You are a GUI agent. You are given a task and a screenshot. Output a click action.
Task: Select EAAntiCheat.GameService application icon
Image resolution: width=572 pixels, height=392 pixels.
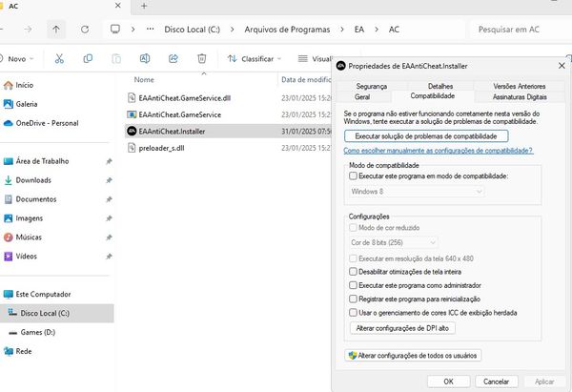coord(132,114)
